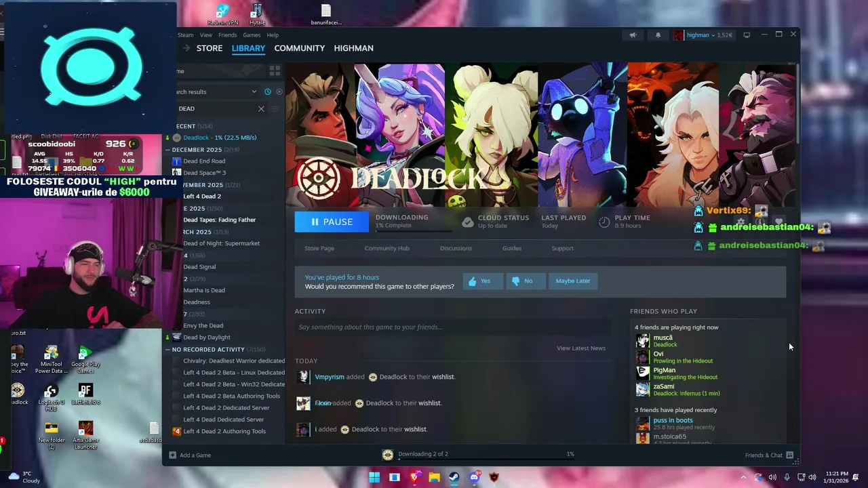
Task: Open the View menu
Action: (x=206, y=35)
